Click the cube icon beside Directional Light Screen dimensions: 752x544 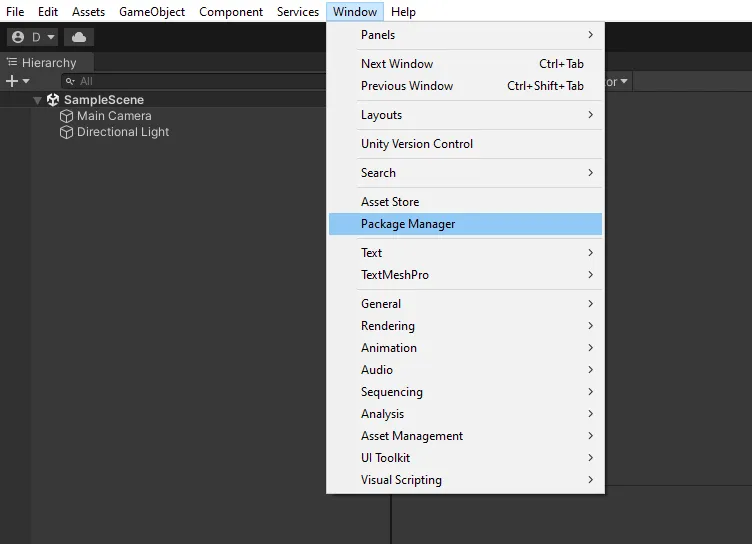coord(66,132)
